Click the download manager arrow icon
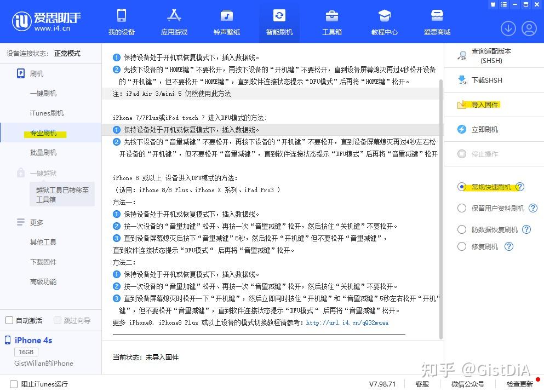The width and height of the screenshot is (544, 392). [508, 28]
